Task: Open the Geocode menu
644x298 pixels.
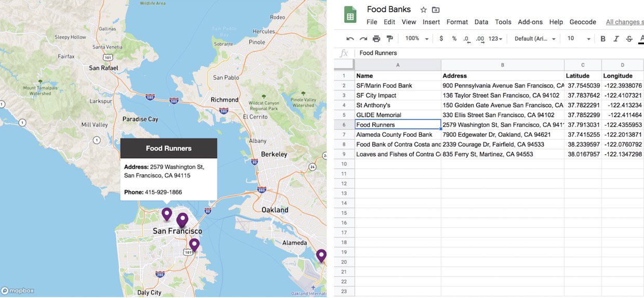Action: [583, 22]
